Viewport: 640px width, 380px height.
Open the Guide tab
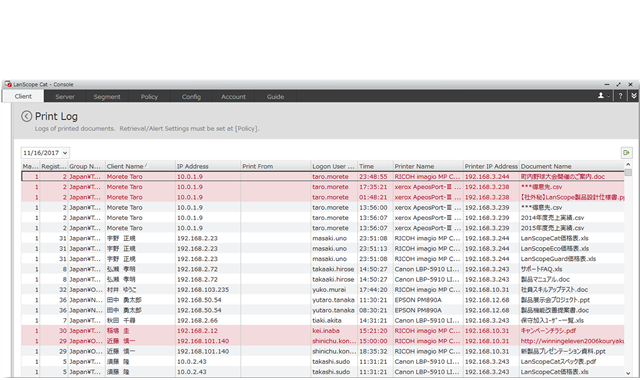pos(276,97)
